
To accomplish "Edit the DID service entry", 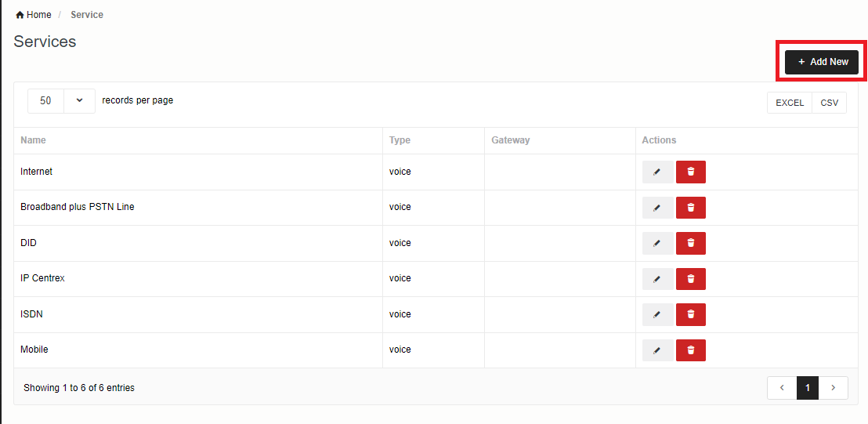I will 657,244.
